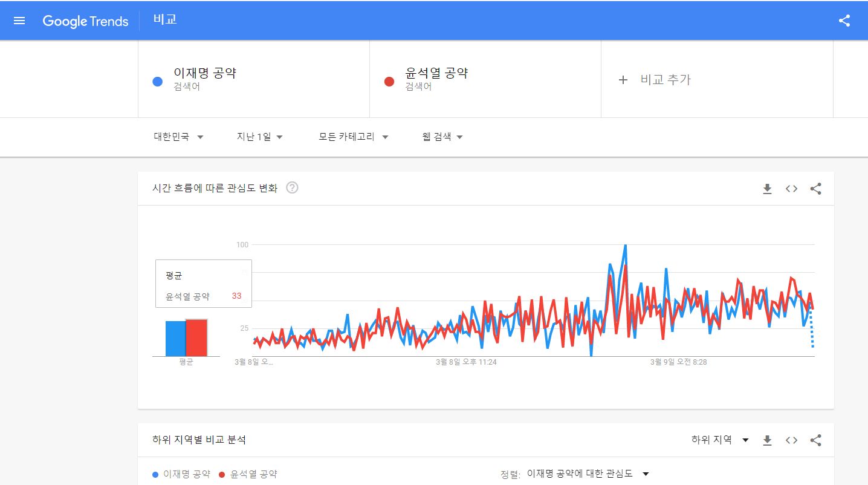
Task: Click the 3월 8일 오후 11:24 axis label
Action: [x=466, y=362]
